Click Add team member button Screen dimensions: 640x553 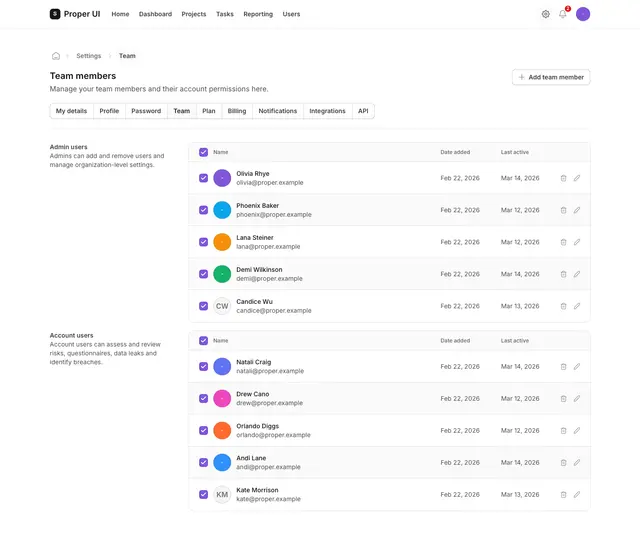click(551, 77)
